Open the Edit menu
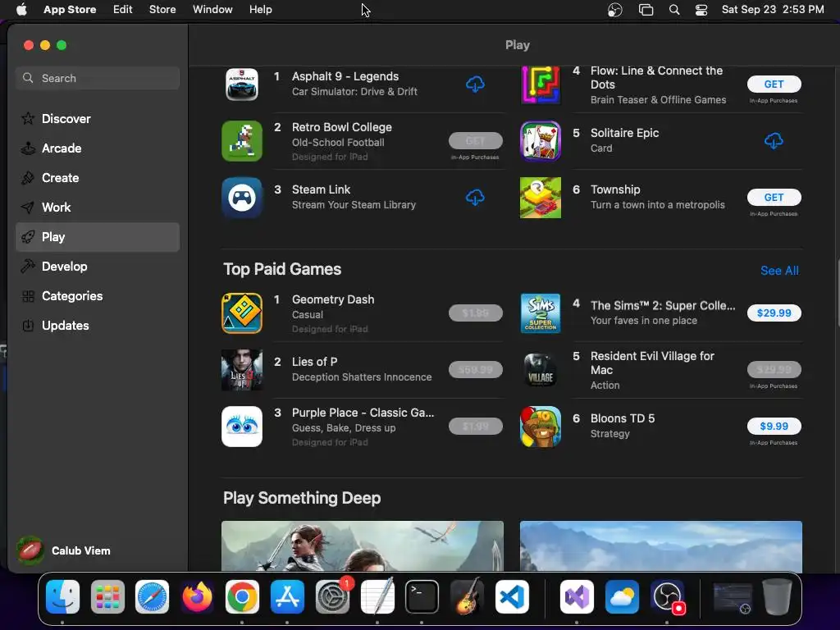Screen dimensions: 840x630 123,10
